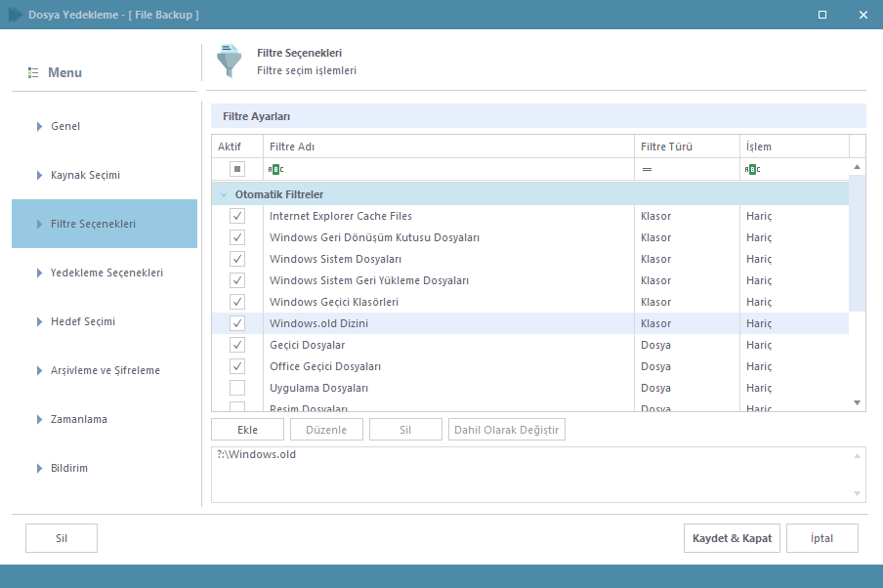The width and height of the screenshot is (883, 588).
Task: Expand the Kaynak Seçimi menu arrow
Action: tap(40, 175)
